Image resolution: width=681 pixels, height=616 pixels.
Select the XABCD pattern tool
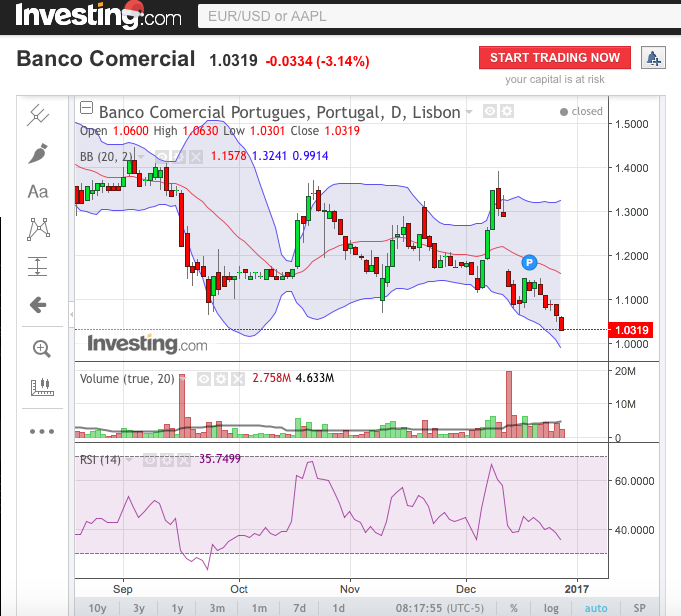[38, 229]
